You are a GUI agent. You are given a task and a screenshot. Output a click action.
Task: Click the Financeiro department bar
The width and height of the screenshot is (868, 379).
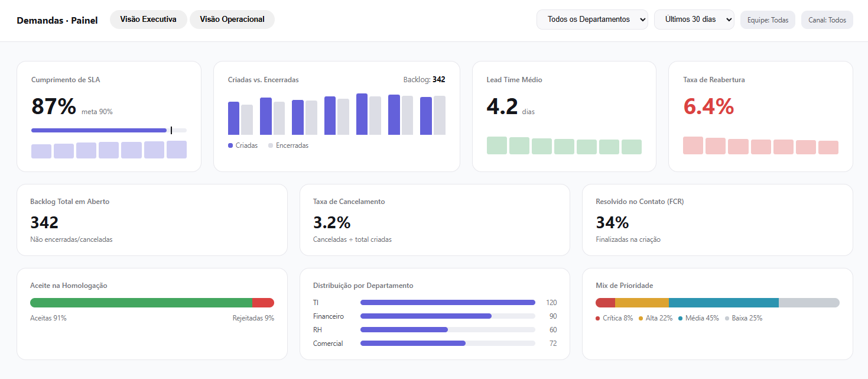point(448,316)
